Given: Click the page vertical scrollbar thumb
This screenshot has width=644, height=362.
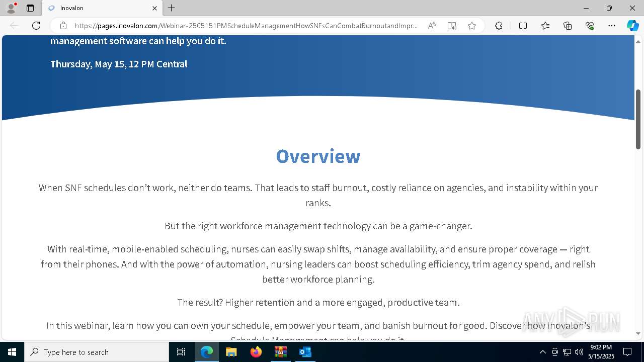Looking at the screenshot, I should (x=638, y=119).
